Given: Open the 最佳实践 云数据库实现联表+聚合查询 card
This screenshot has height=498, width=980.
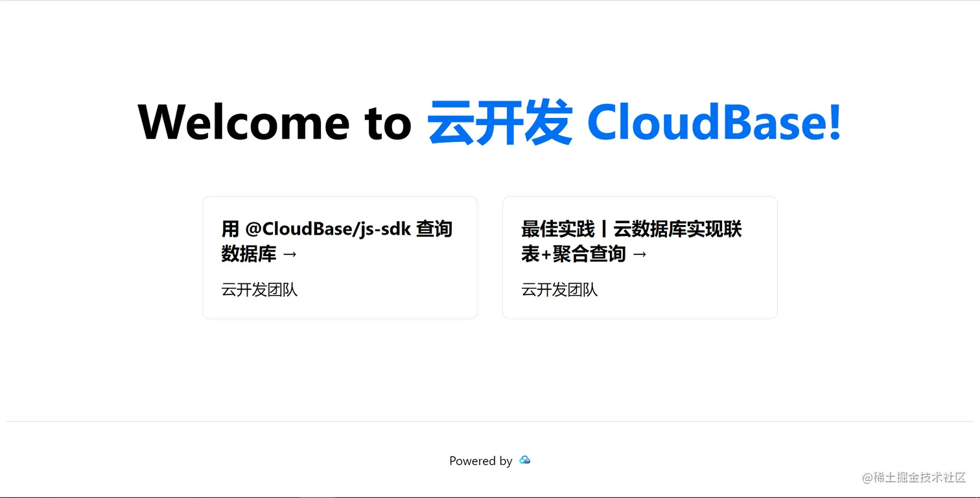Looking at the screenshot, I should point(640,257).
